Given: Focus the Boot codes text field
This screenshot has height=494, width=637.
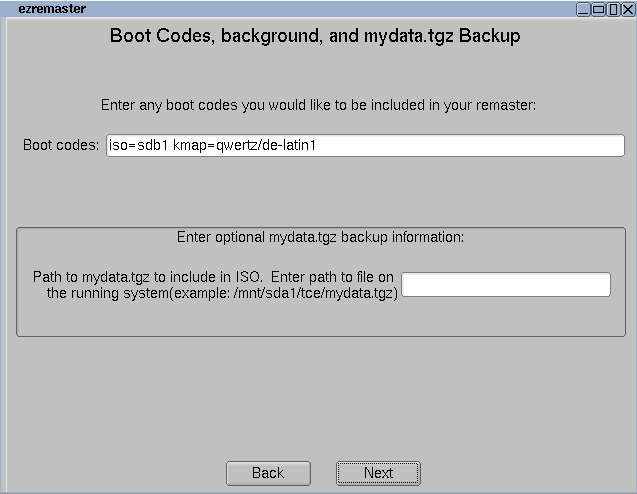Looking at the screenshot, I should click(x=365, y=146).
